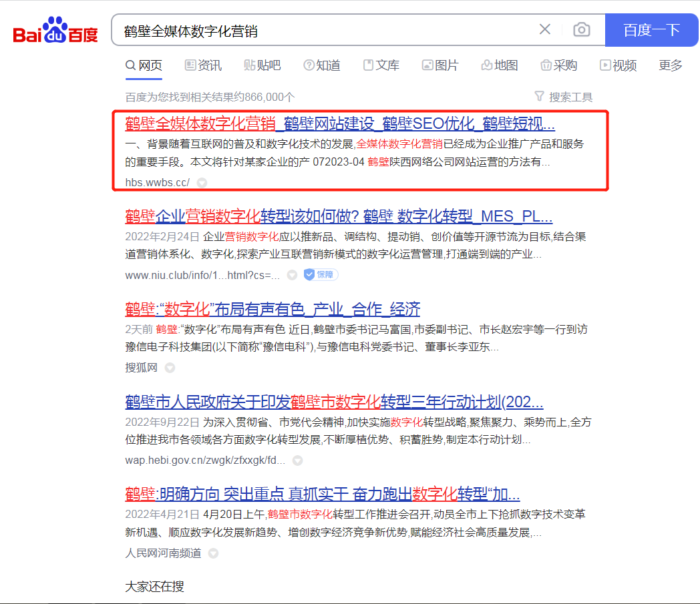Screen dimensions: 700x604
Task: Click the 2022年9月22日 date text
Action: [162, 422]
